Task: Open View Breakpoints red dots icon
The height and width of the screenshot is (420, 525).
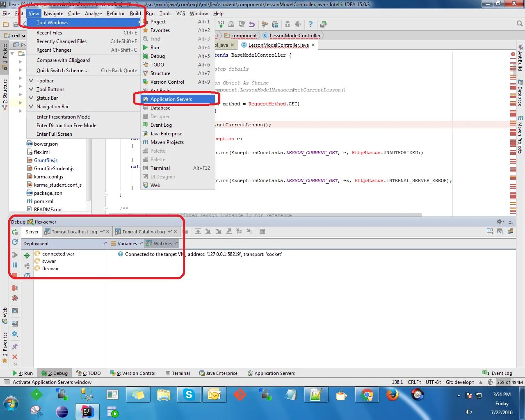Action: (x=15, y=288)
